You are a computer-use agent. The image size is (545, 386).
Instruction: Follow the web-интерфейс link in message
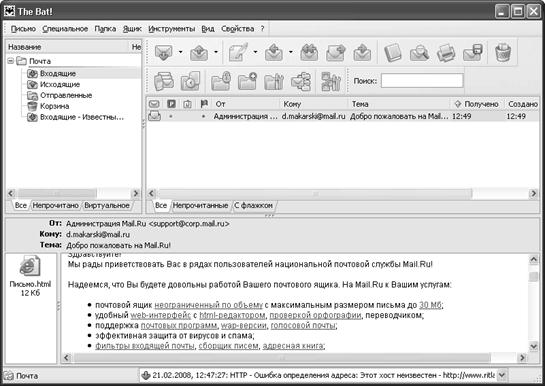tap(161, 315)
